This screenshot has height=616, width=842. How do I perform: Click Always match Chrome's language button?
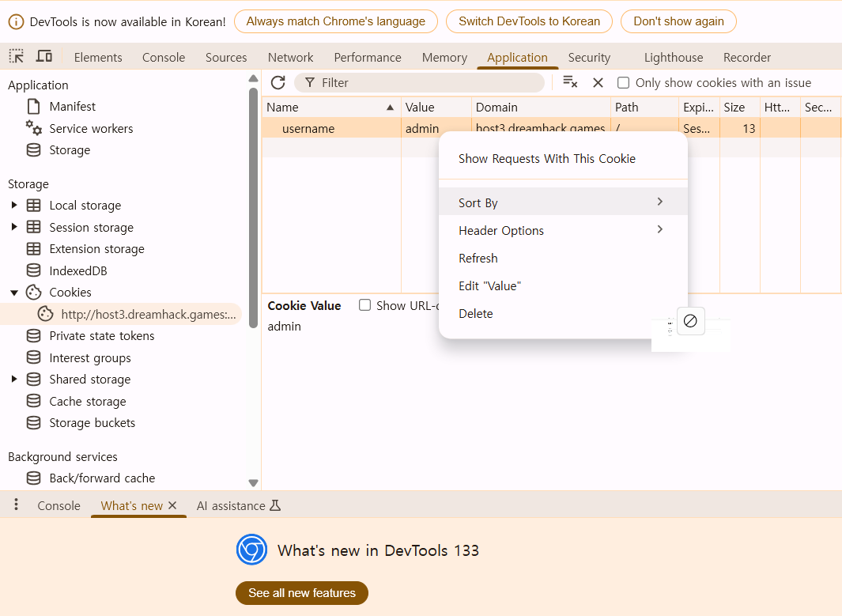pos(336,21)
